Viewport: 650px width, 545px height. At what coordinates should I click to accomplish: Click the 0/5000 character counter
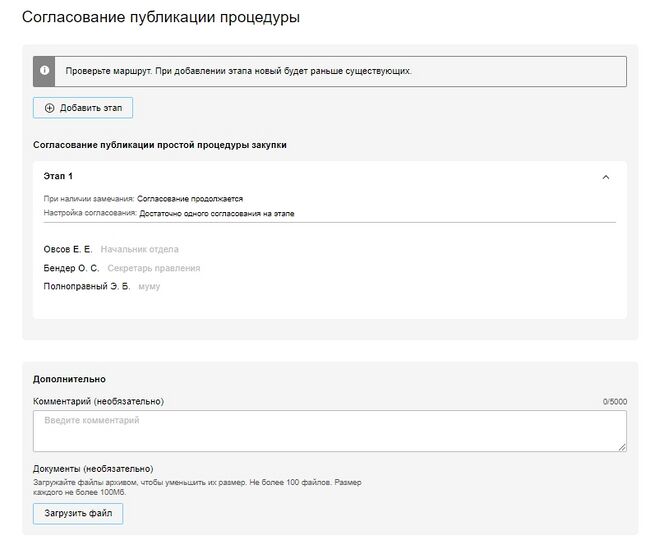(x=614, y=402)
